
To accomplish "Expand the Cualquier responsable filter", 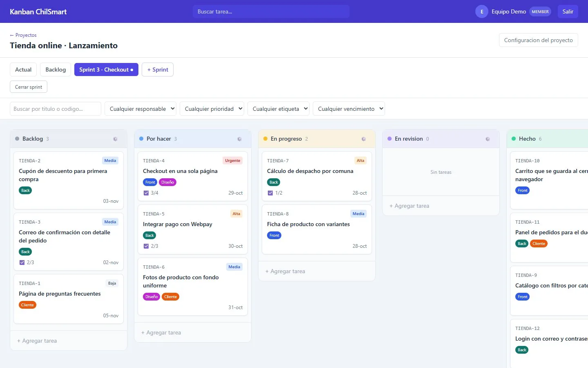I will click(x=140, y=109).
